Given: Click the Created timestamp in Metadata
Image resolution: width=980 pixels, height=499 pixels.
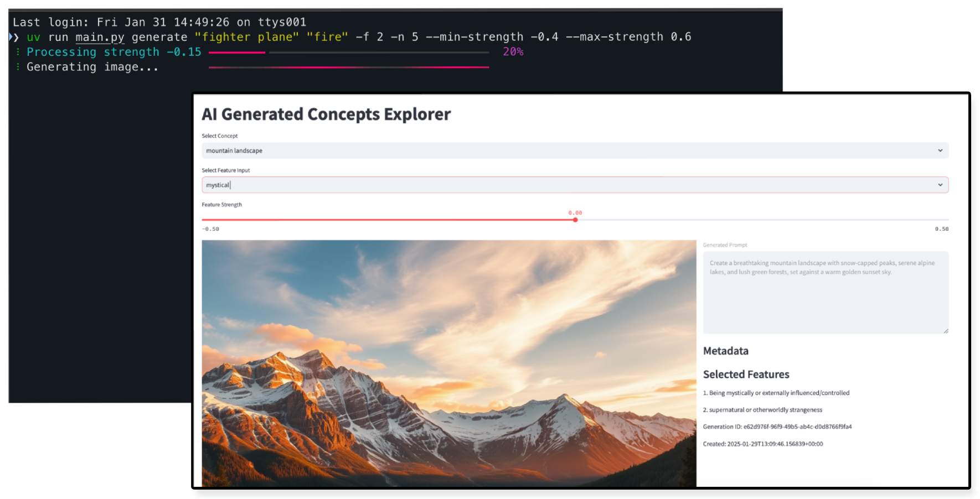Looking at the screenshot, I should (x=763, y=444).
